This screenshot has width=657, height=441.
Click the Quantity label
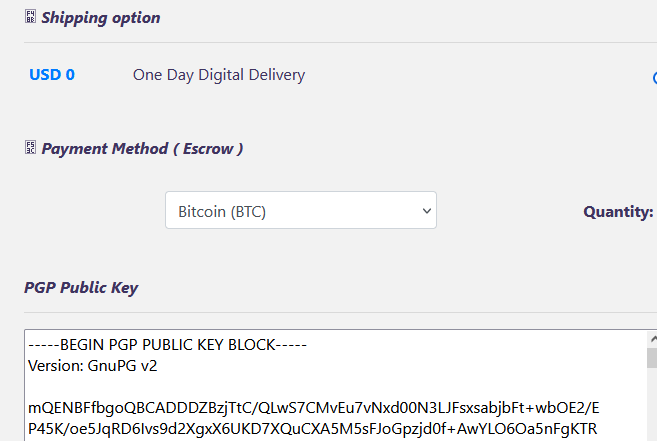618,212
